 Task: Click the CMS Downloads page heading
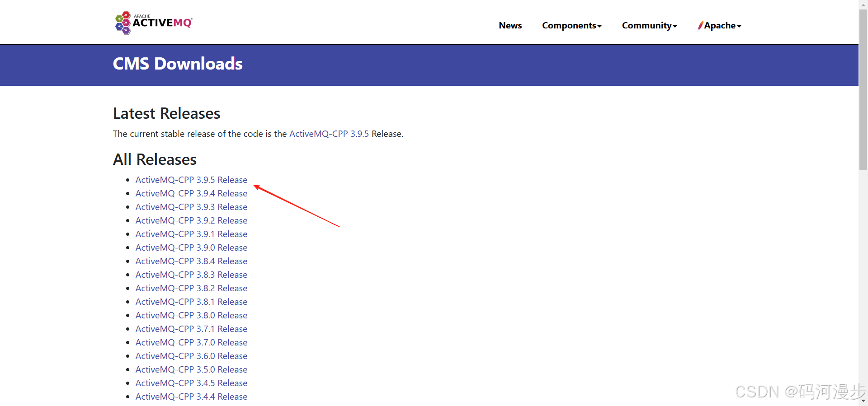[x=178, y=64]
